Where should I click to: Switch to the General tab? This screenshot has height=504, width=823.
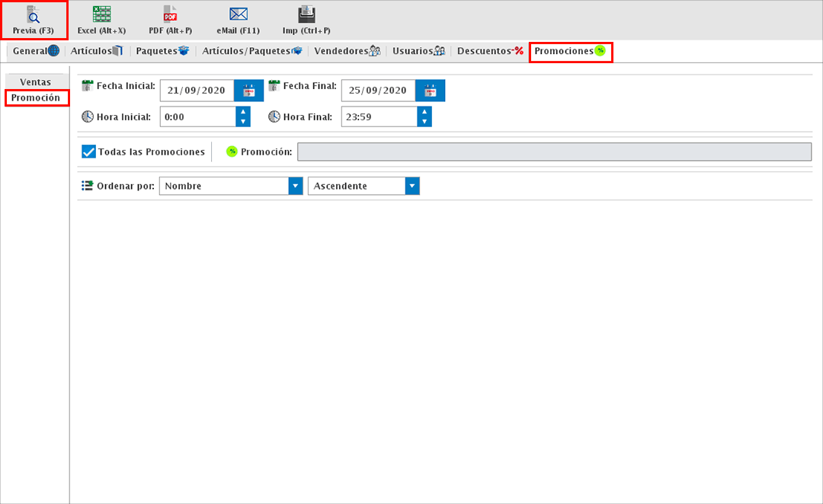coord(35,51)
